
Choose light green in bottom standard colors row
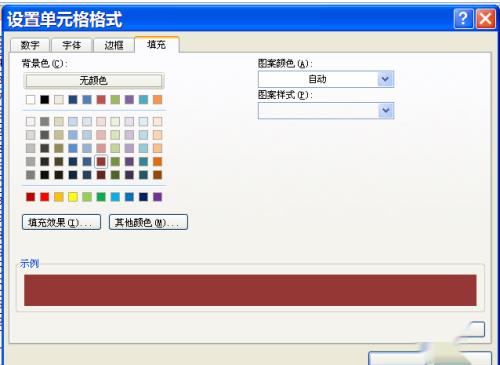(x=87, y=197)
